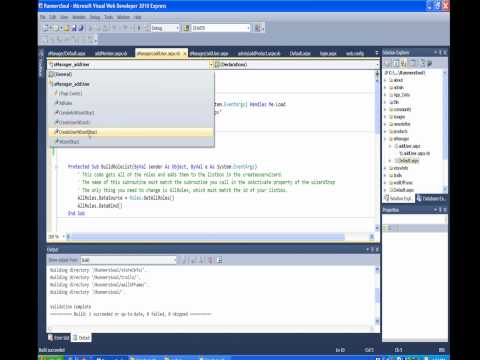This screenshot has width=480, height=360.
Task: Click the Copy Web Site icon in Solution Explorer
Action: [422, 63]
